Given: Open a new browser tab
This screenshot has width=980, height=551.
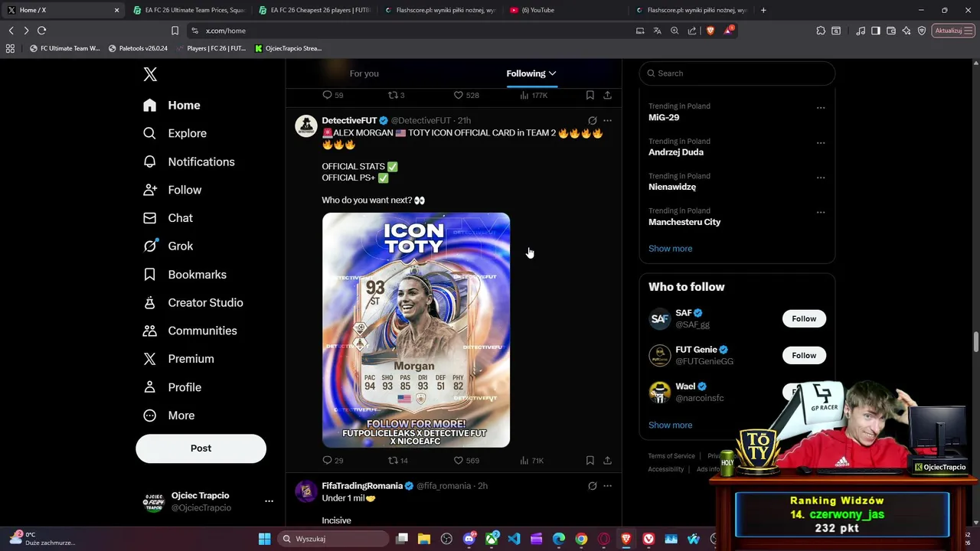Looking at the screenshot, I should tap(763, 10).
